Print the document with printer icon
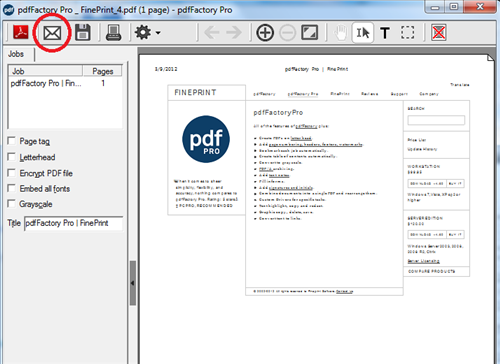The height and width of the screenshot is (364, 500). coord(113,33)
